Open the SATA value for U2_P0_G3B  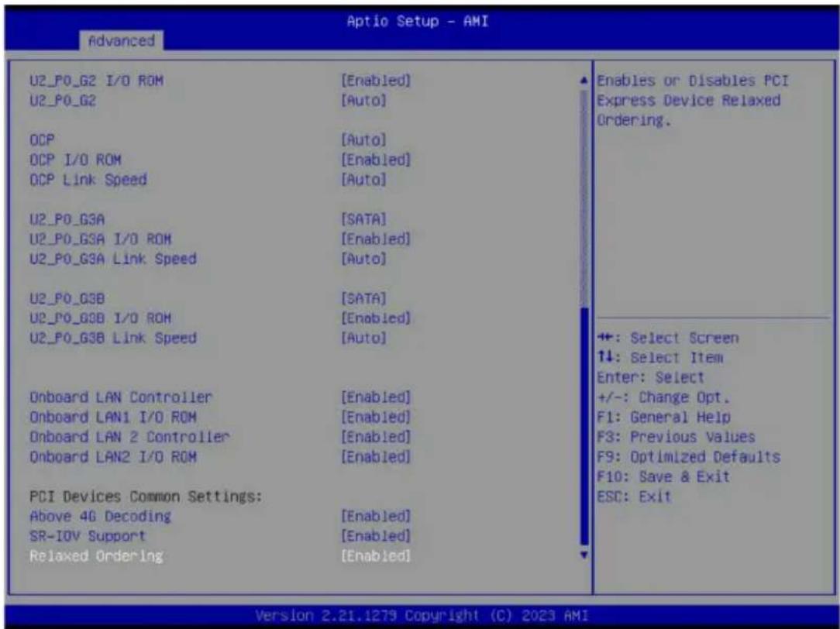363,299
